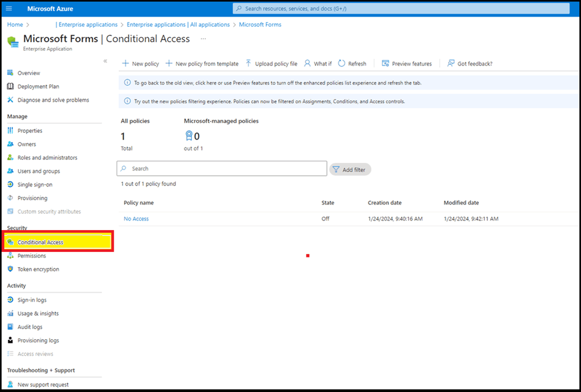This screenshot has width=581, height=392.
Task: Open the Permissions menu item
Action: [x=32, y=256]
